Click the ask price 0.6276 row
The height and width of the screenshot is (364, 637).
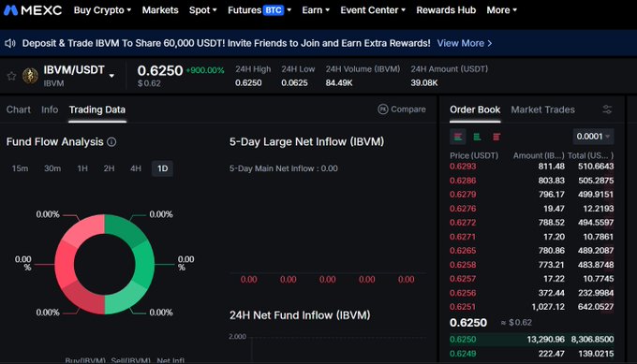(532, 209)
